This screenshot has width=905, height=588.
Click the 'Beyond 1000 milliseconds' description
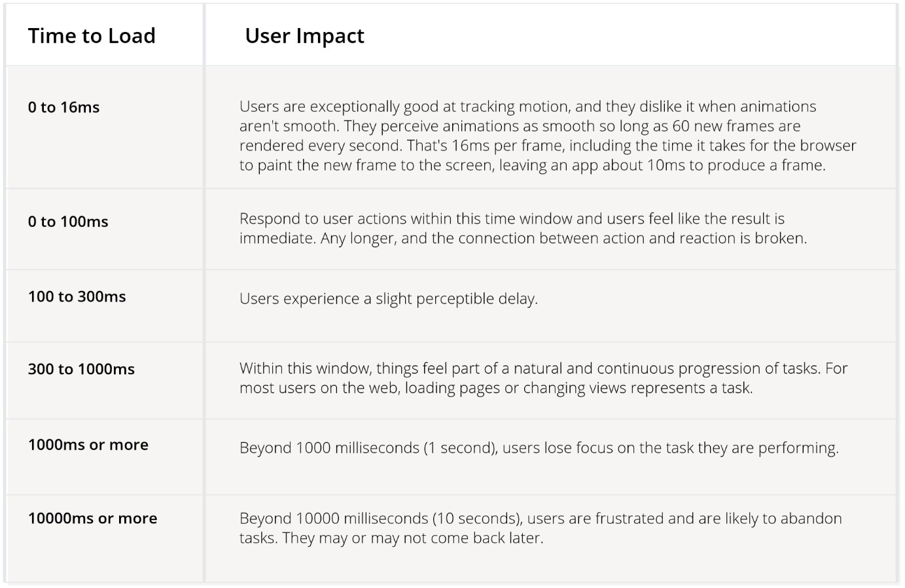[x=539, y=448]
